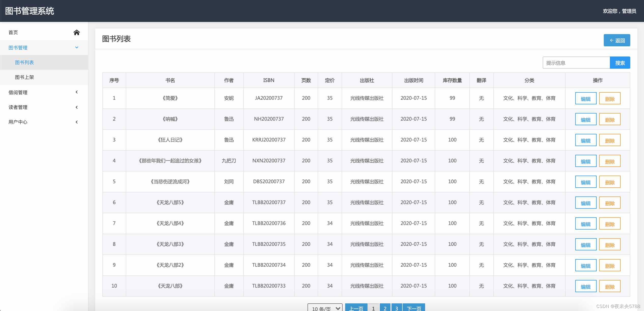Click the 返回 back button

click(617, 40)
